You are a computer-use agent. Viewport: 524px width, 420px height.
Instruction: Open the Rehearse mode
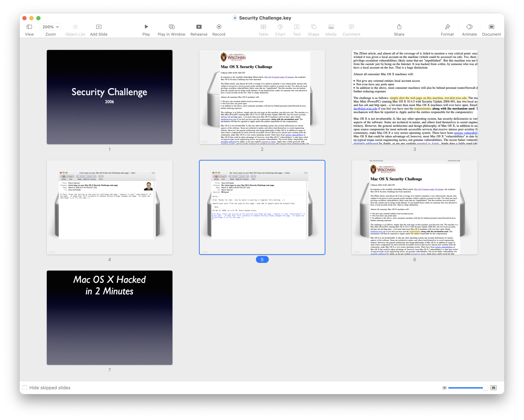pos(199,29)
